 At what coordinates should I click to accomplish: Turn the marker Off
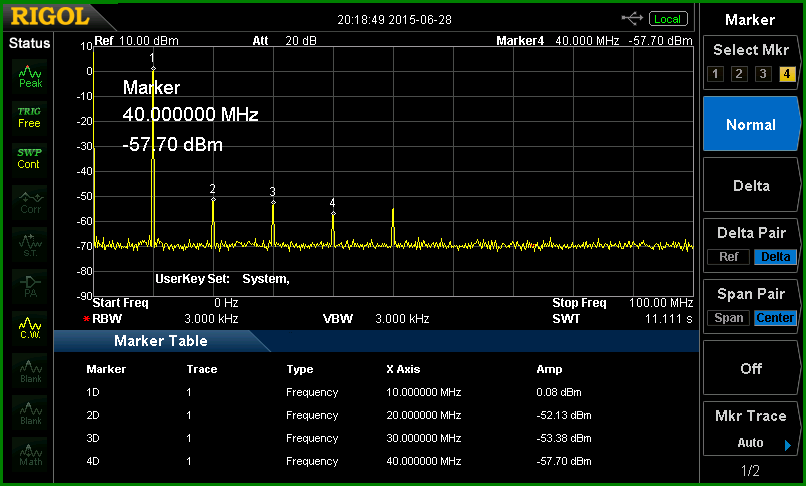(x=751, y=368)
